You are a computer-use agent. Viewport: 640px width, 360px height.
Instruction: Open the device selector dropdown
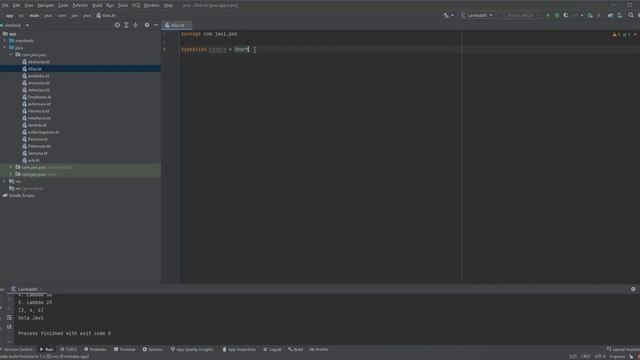pyautogui.click(x=521, y=16)
